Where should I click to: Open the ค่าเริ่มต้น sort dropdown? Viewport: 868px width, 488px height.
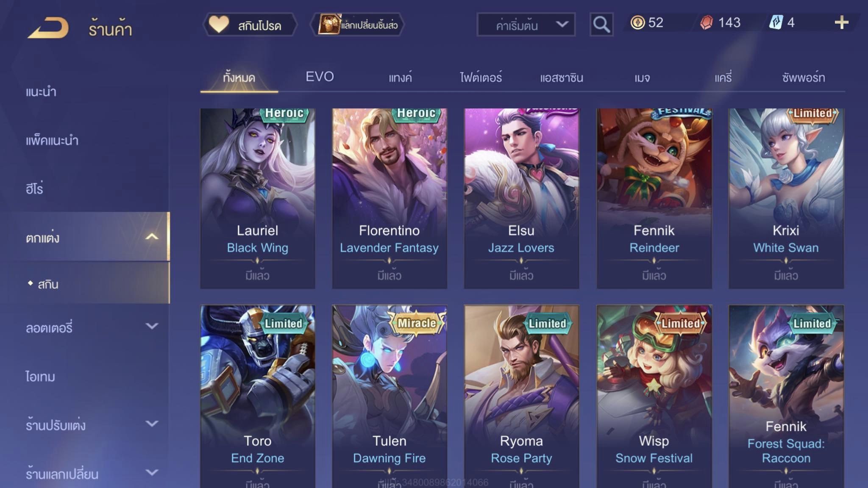tap(526, 25)
